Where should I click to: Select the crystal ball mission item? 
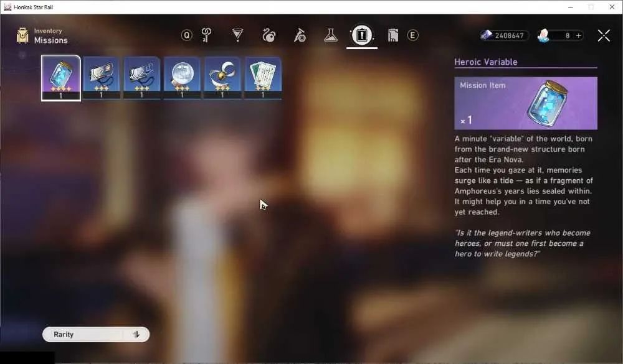click(x=182, y=78)
